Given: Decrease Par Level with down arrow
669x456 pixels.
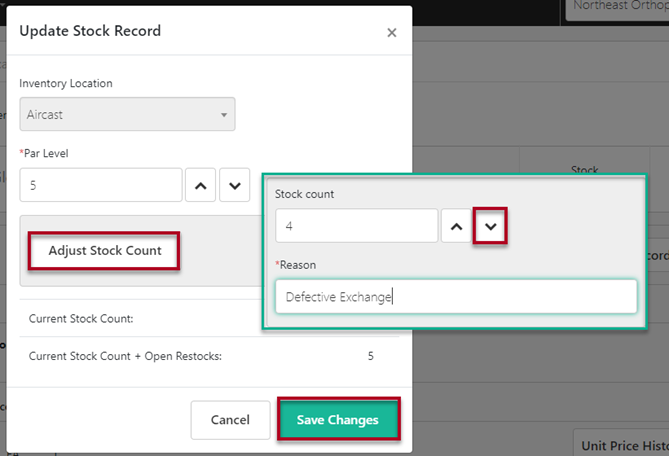Looking at the screenshot, I should tap(235, 185).
